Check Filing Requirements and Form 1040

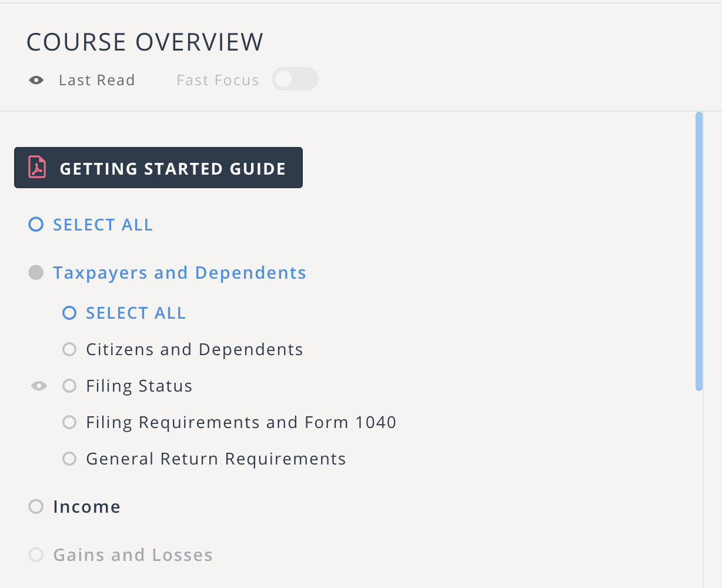pos(69,422)
